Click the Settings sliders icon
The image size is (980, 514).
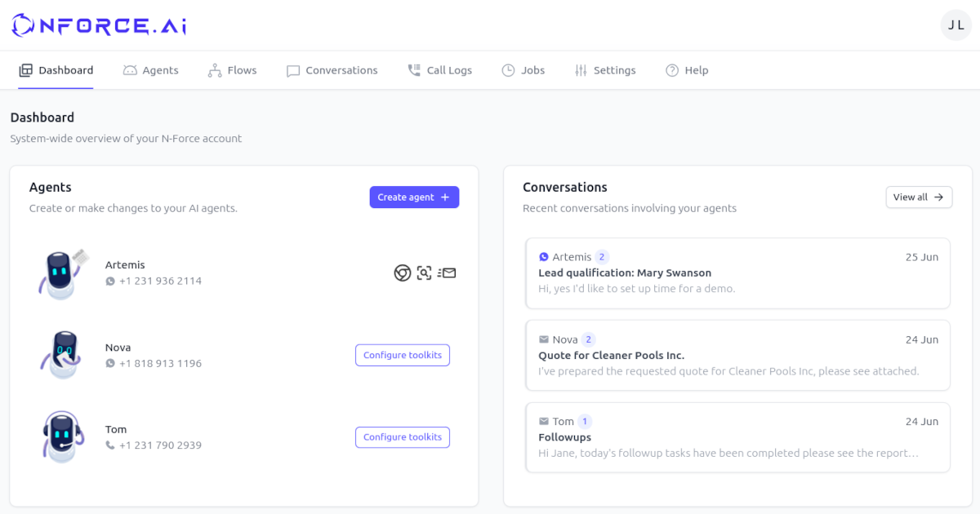pyautogui.click(x=579, y=70)
